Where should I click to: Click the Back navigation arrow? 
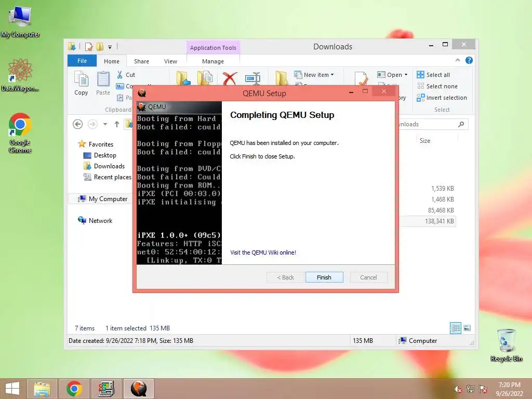[78, 124]
